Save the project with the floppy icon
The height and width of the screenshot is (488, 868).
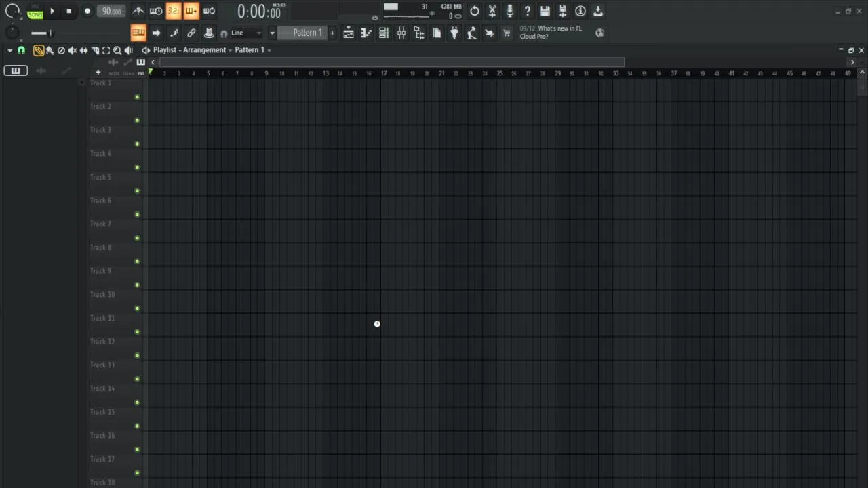point(545,11)
